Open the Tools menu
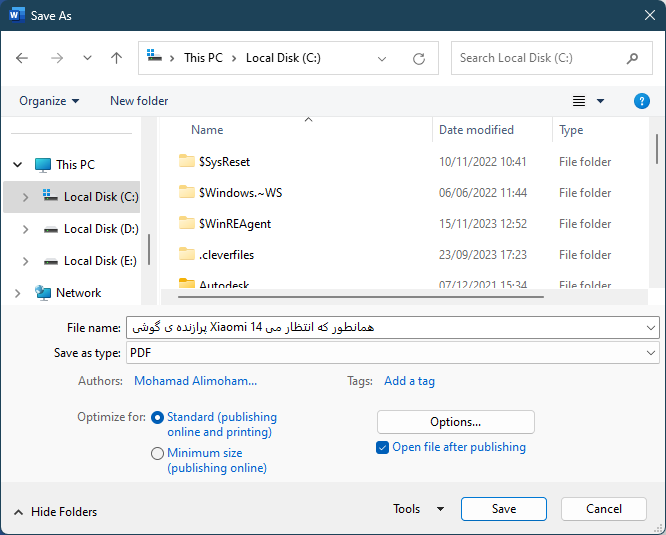This screenshot has height=535, width=666. point(418,509)
